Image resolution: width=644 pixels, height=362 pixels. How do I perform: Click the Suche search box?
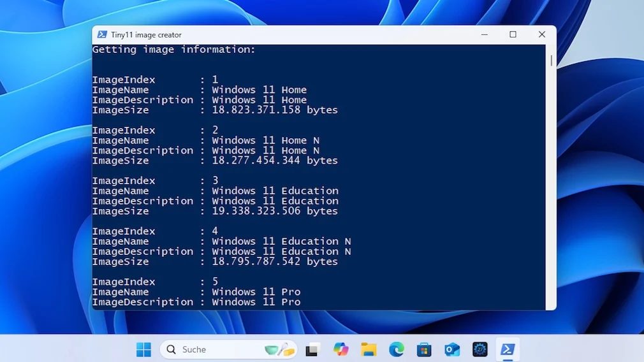[x=228, y=350]
